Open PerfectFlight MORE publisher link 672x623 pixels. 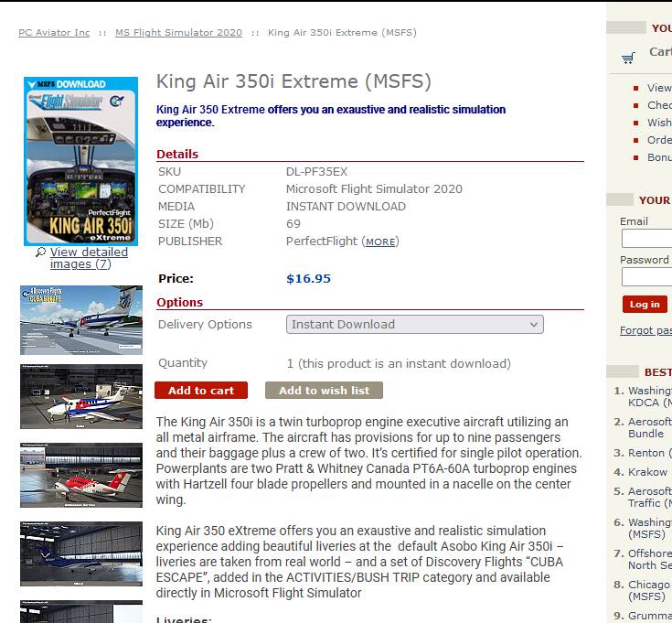(380, 242)
